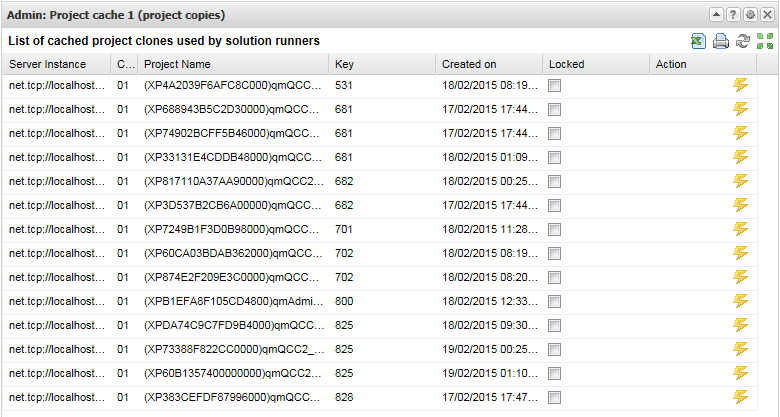
Task: Select the XP7249B1F3D0B98000 project row
Action: [380, 229]
